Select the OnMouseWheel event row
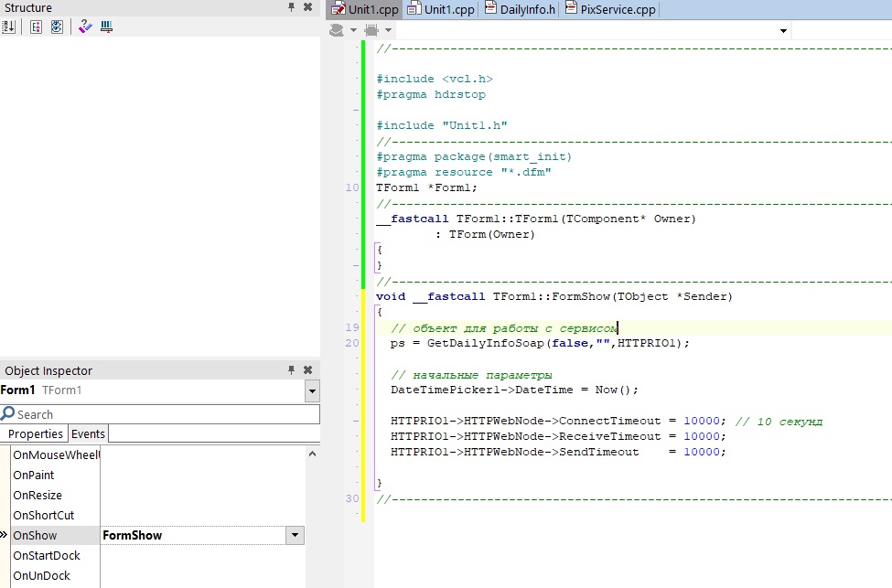This screenshot has width=892, height=588. click(56, 454)
